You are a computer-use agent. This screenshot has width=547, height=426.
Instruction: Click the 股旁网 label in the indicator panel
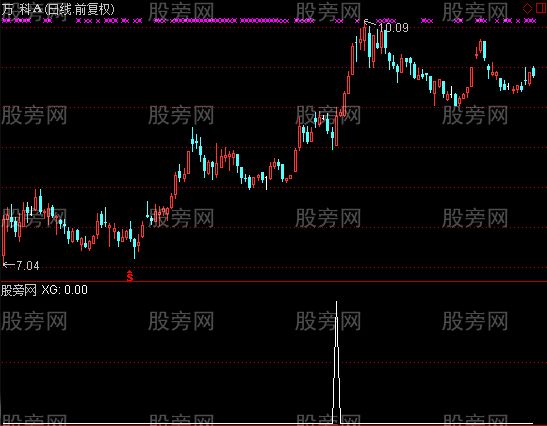coord(19,290)
